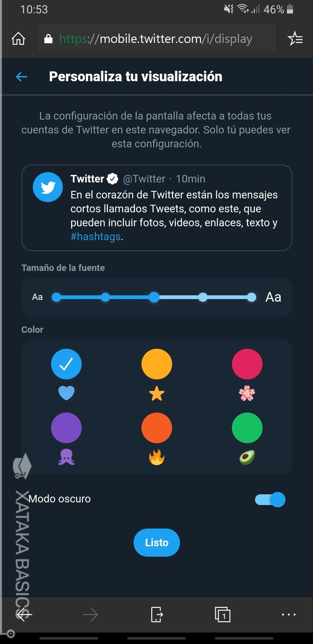
Task: Click @Twitter handle in the tweet preview
Action: pyautogui.click(x=144, y=178)
